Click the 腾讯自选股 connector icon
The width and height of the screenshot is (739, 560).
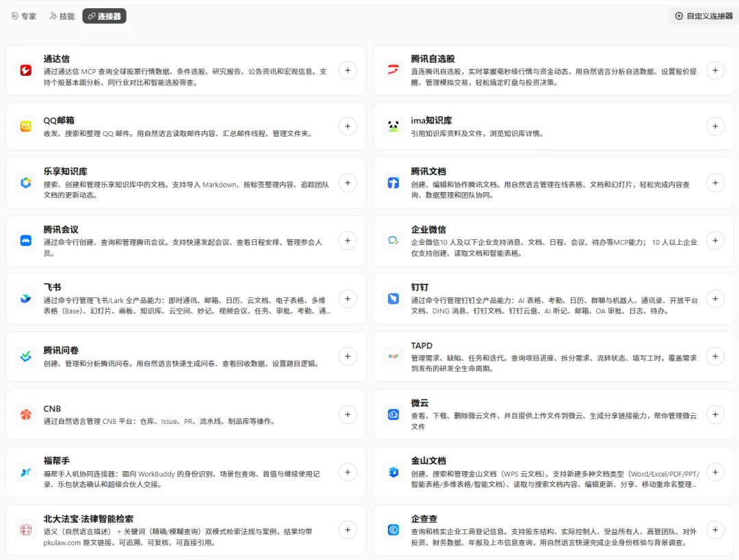click(x=393, y=70)
